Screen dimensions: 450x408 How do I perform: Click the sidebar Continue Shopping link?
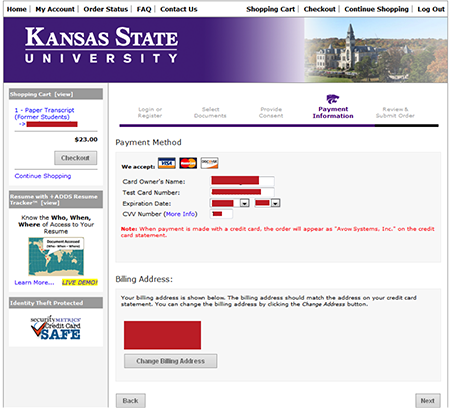click(x=43, y=176)
